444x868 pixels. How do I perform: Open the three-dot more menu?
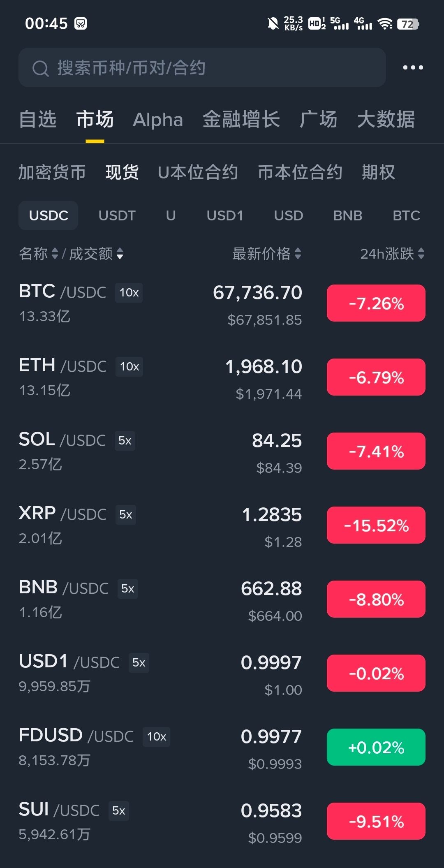point(413,67)
